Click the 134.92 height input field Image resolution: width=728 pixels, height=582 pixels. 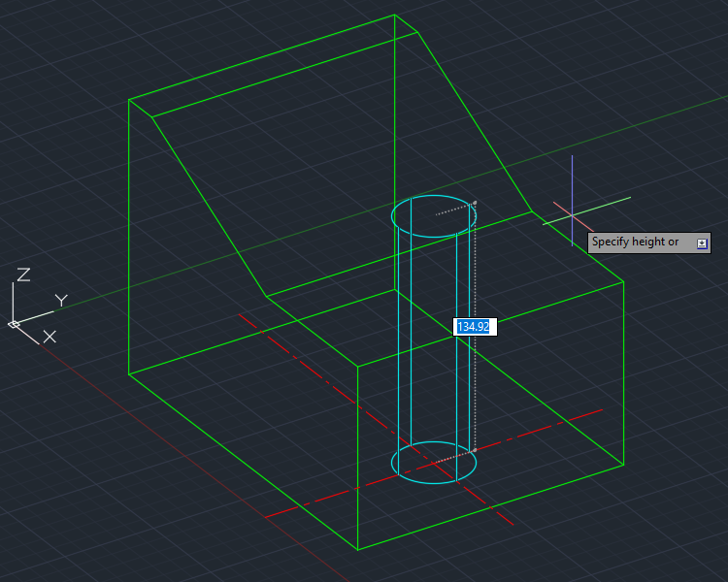[475, 327]
